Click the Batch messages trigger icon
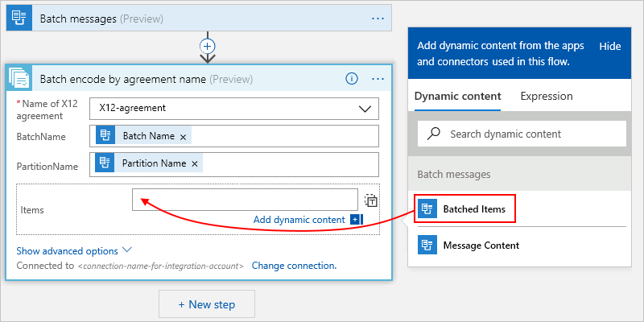 point(20,18)
